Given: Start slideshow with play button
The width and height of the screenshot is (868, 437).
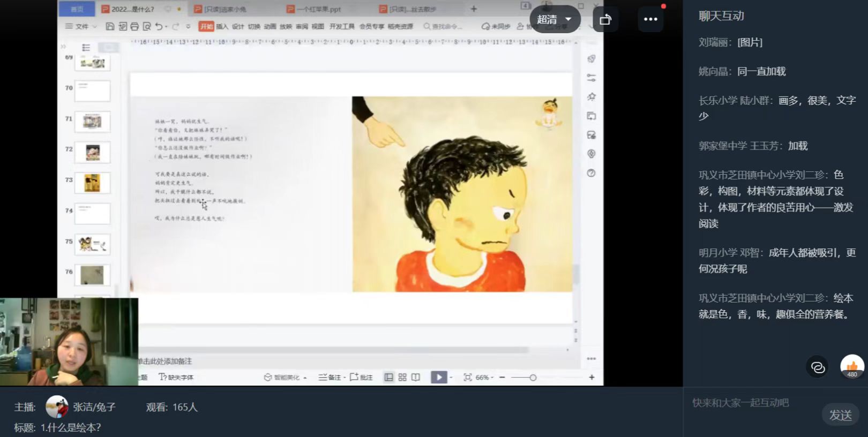Looking at the screenshot, I should click(x=439, y=377).
